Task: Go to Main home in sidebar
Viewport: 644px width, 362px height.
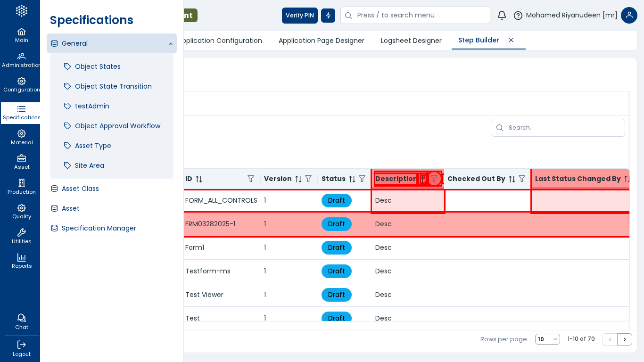Action: pos(21,35)
